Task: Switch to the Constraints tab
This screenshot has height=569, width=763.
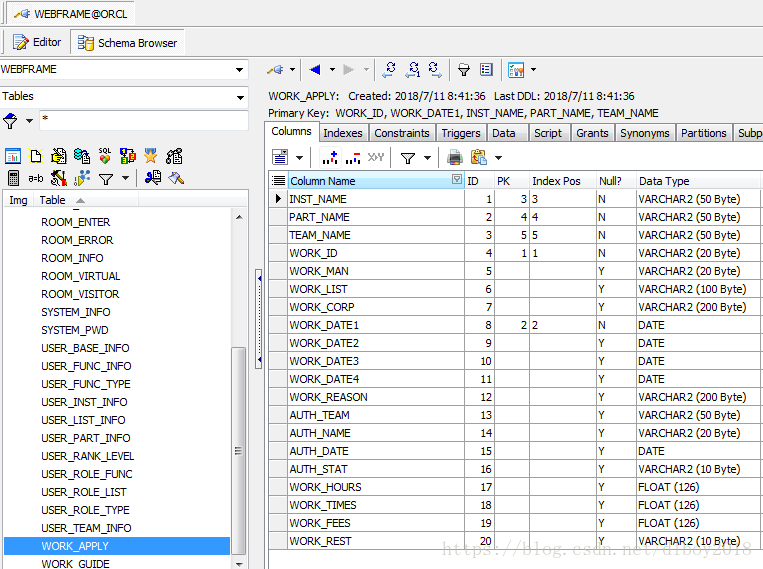Action: pos(401,133)
